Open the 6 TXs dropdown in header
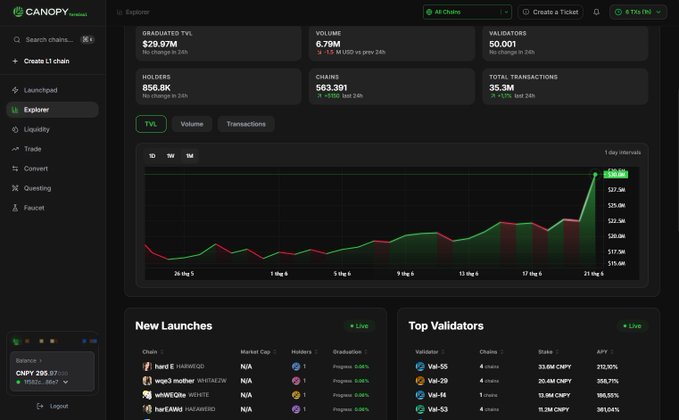 (638, 12)
